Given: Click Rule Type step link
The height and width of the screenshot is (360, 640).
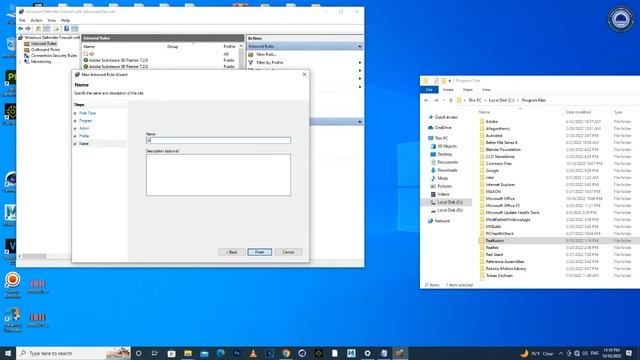Looking at the screenshot, I should (x=87, y=113).
